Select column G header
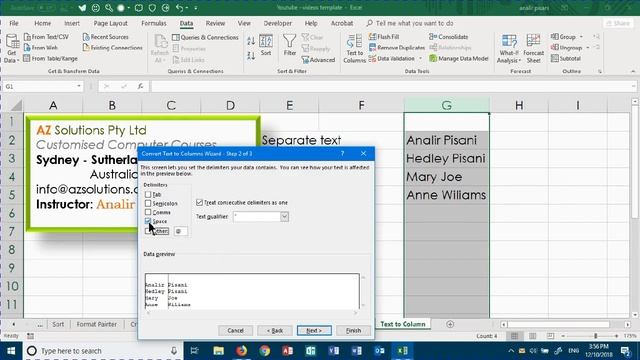This screenshot has width=640, height=360. 447,105
